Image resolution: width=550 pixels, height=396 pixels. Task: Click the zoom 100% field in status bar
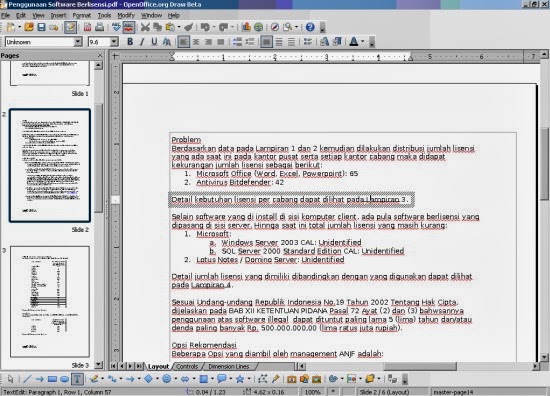(312, 392)
